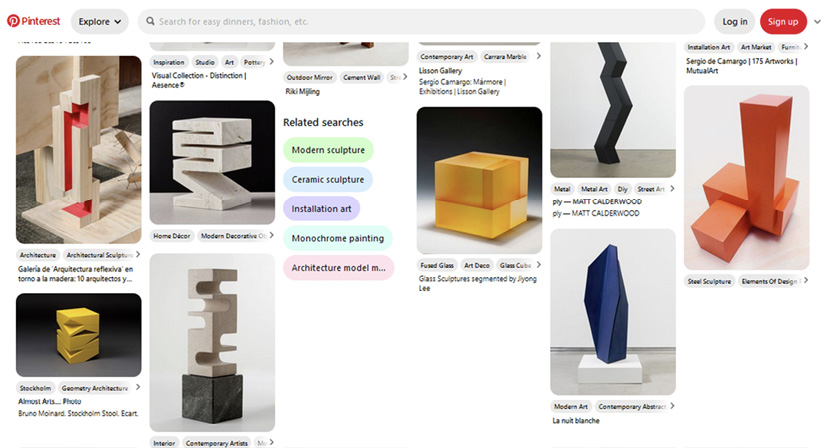Focus the Pinterest search field
Image resolution: width=827 pixels, height=448 pixels.
click(x=421, y=22)
